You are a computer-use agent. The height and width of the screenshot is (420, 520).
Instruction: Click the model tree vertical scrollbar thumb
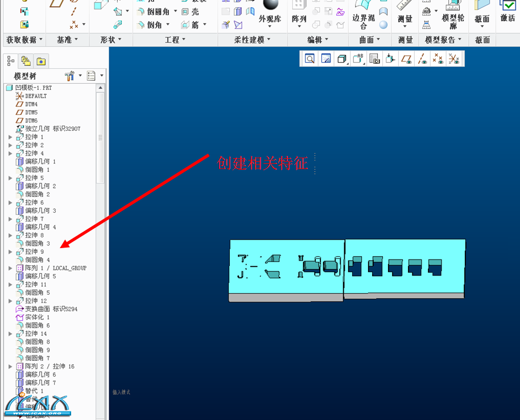(x=101, y=138)
